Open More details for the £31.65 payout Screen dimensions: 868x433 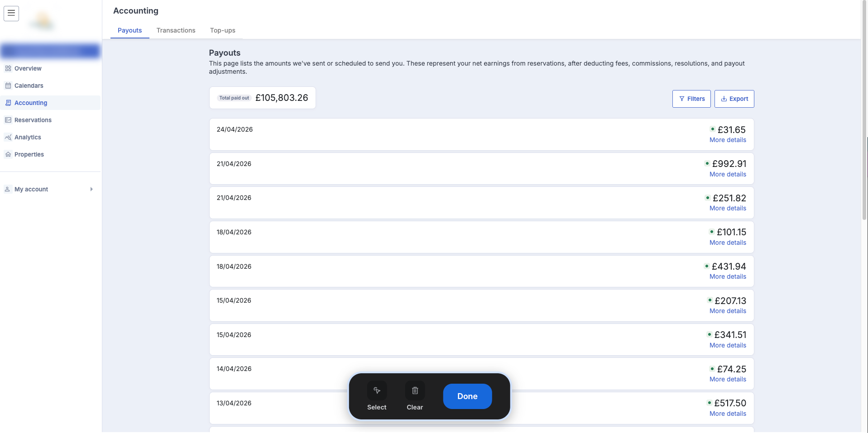pyautogui.click(x=727, y=140)
